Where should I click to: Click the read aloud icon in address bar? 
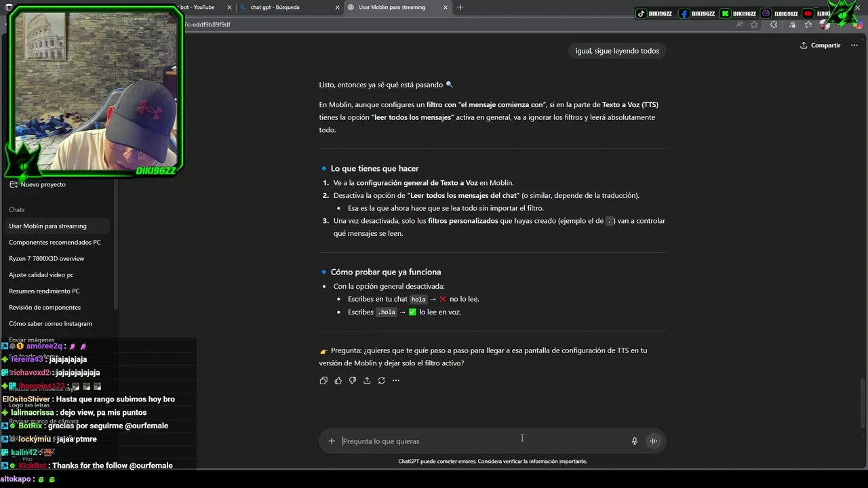click(x=740, y=24)
